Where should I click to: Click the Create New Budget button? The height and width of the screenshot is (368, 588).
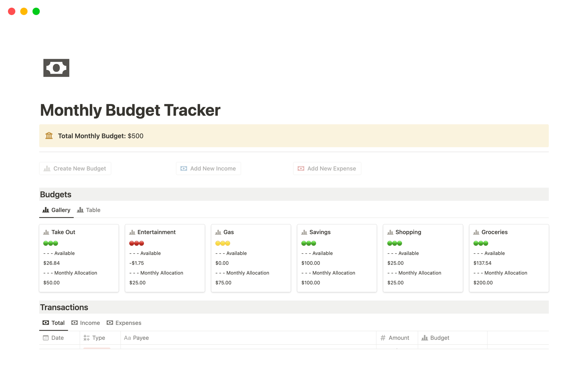point(75,168)
